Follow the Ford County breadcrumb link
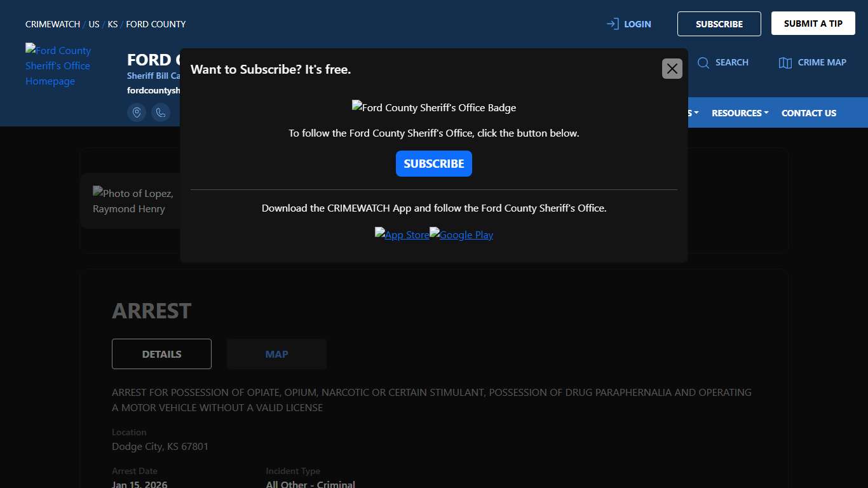The image size is (868, 488). point(156,24)
